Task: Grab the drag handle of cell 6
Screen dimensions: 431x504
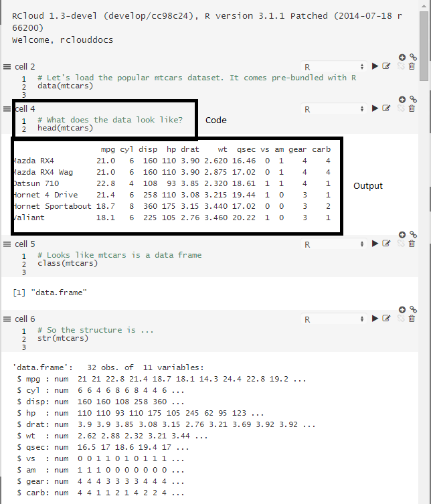Action: (7, 319)
